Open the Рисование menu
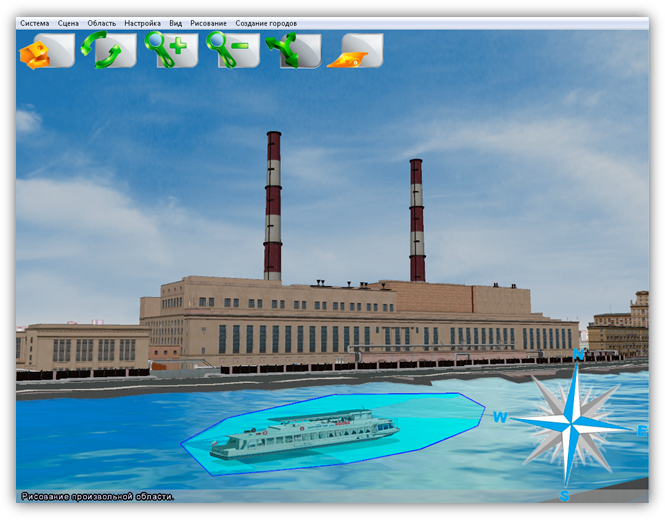Image resolution: width=665 pixels, height=520 pixels. 209,23
